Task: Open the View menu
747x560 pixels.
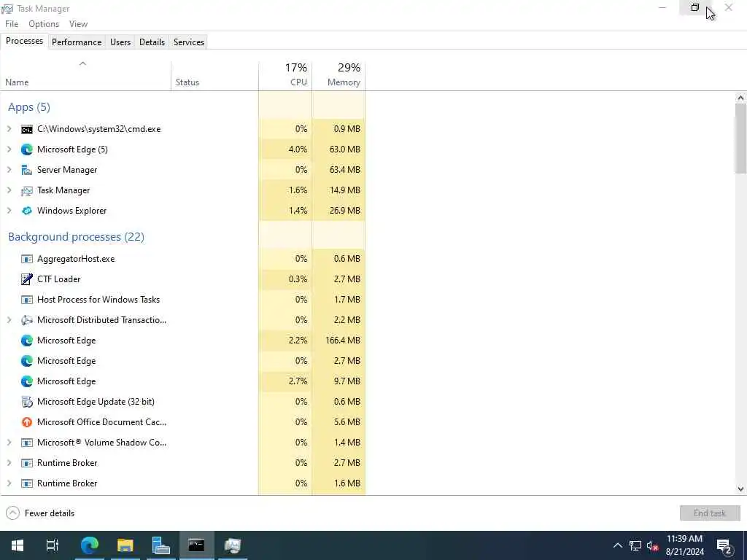Action: click(x=78, y=24)
